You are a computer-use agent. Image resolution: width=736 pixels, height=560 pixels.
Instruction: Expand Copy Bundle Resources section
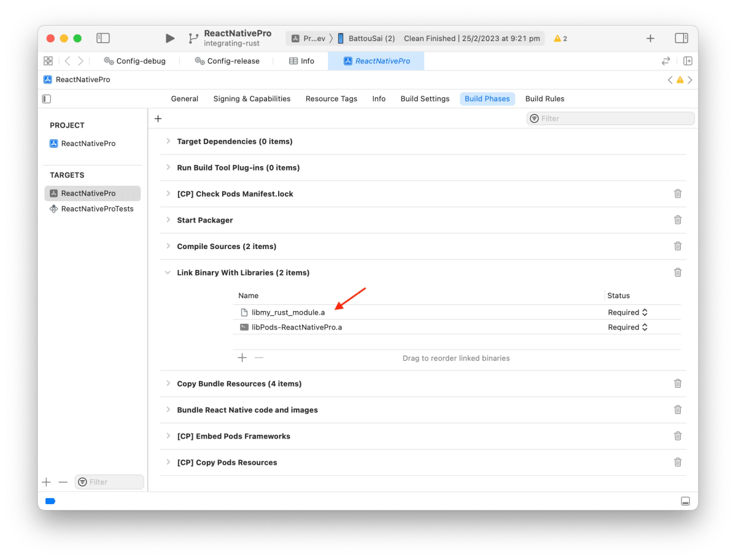[x=168, y=383]
